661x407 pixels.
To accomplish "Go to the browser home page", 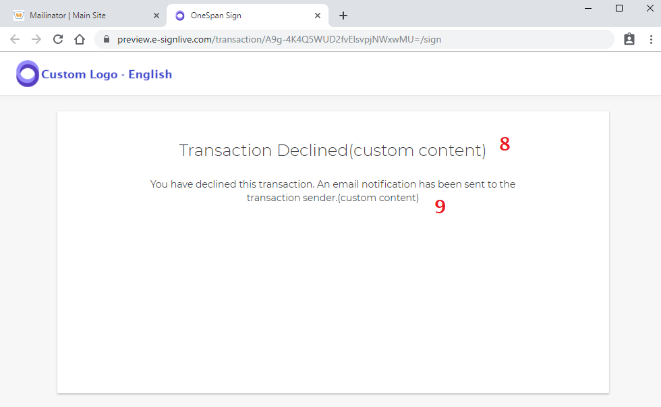I will (79, 39).
